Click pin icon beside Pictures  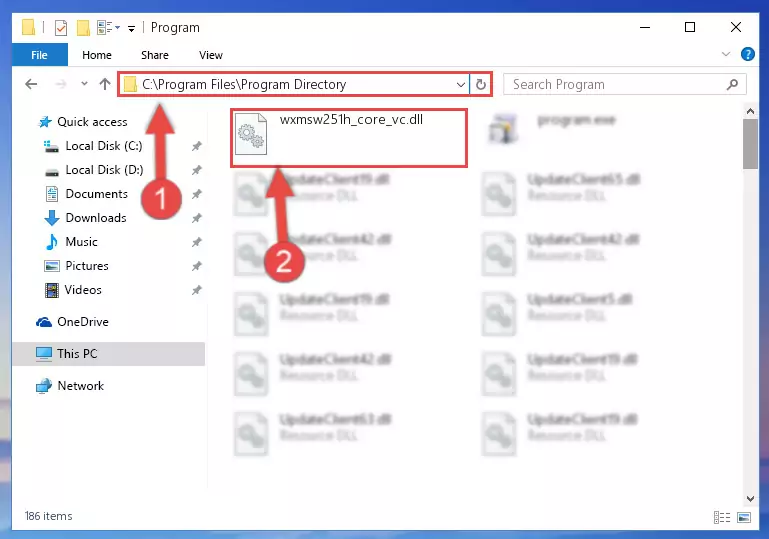[197, 266]
